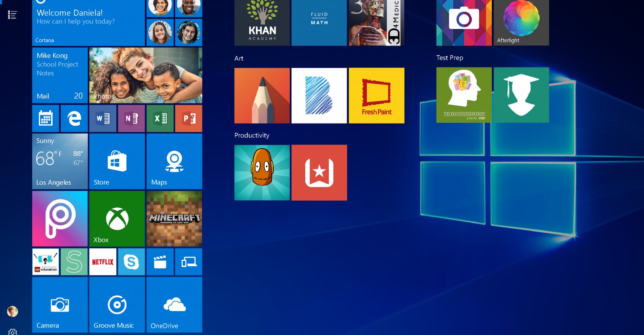
Task: Launch the Fresh Paint tile
Action: 376,95
